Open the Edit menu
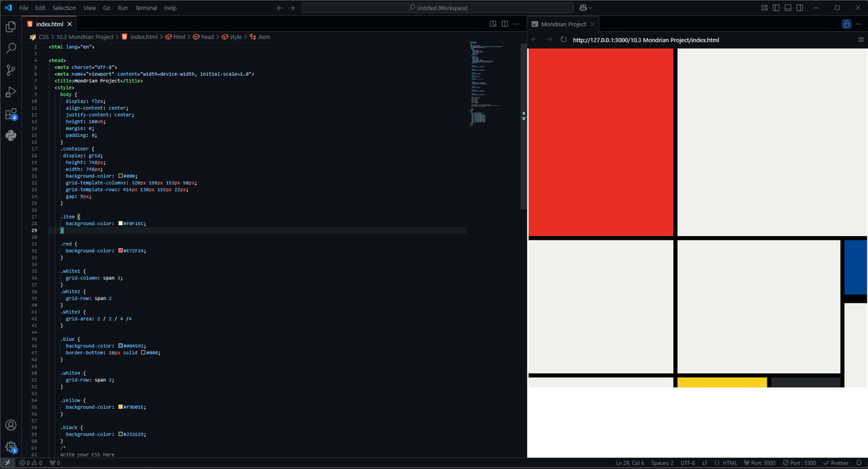 [41, 7]
